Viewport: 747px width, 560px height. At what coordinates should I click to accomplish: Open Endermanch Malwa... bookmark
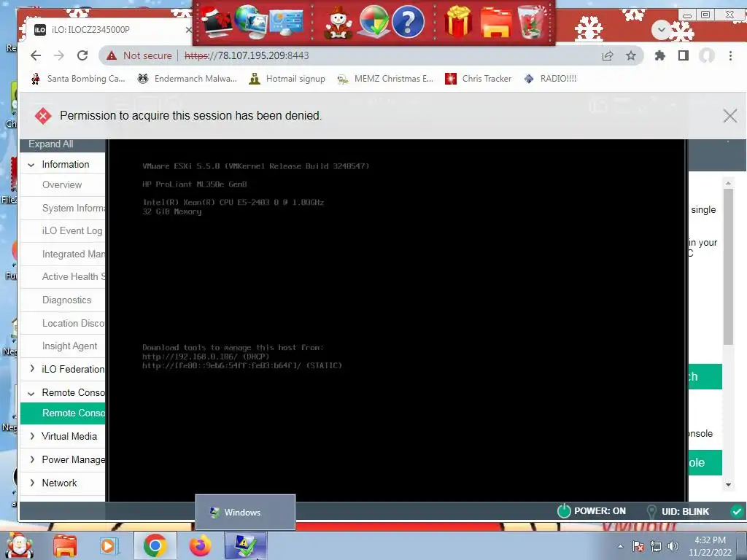[x=187, y=79]
